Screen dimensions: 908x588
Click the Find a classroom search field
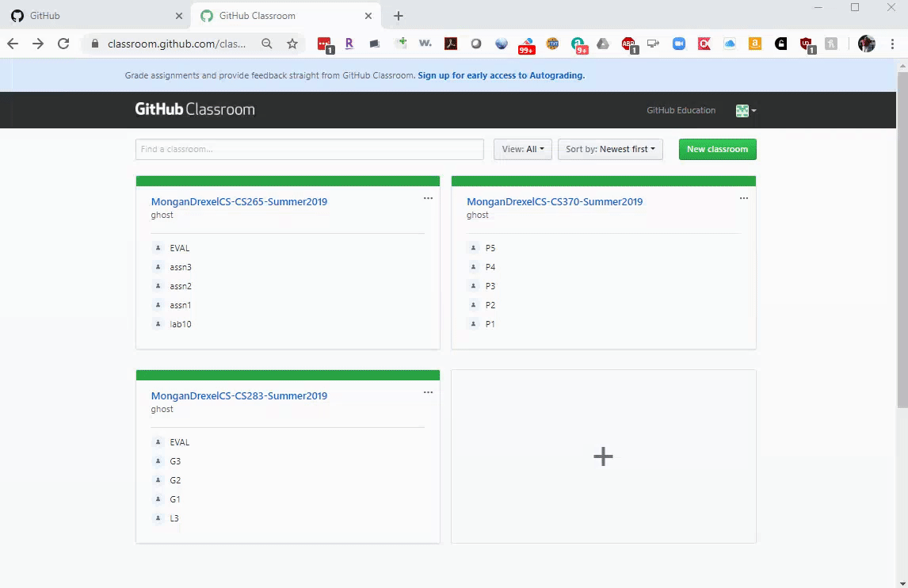click(x=309, y=149)
